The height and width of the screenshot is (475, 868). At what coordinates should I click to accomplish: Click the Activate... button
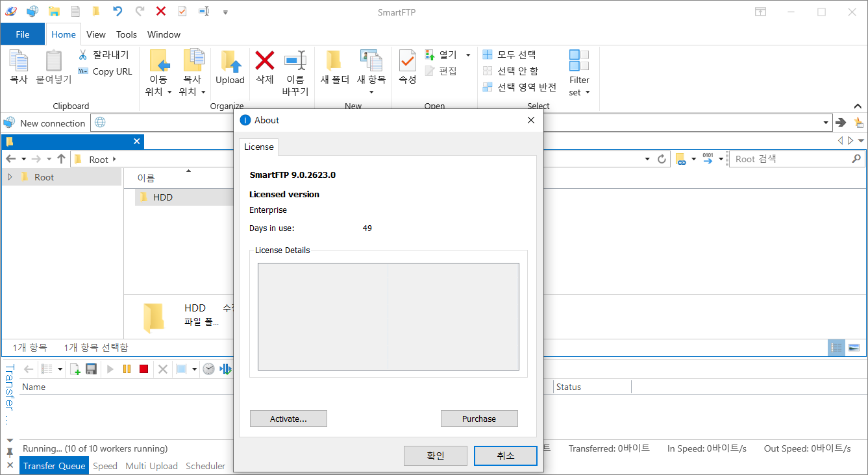pyautogui.click(x=288, y=419)
